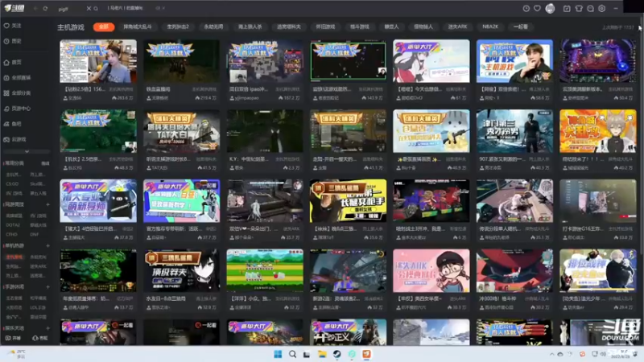Viewport: 644px width, 362px height.
Task: Clear the search box with the X icon
Action: (89, 8)
